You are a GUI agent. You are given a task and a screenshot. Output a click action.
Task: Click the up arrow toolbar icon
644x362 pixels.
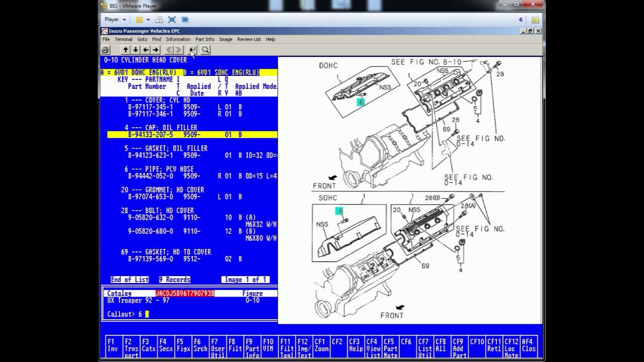[126, 50]
